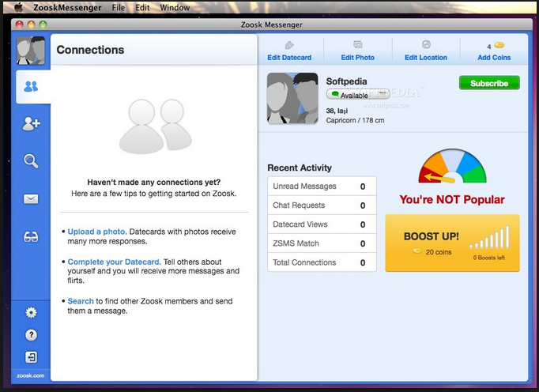Click the BOOST UP! button
Viewport: 539px width, 392px height.
click(x=452, y=243)
